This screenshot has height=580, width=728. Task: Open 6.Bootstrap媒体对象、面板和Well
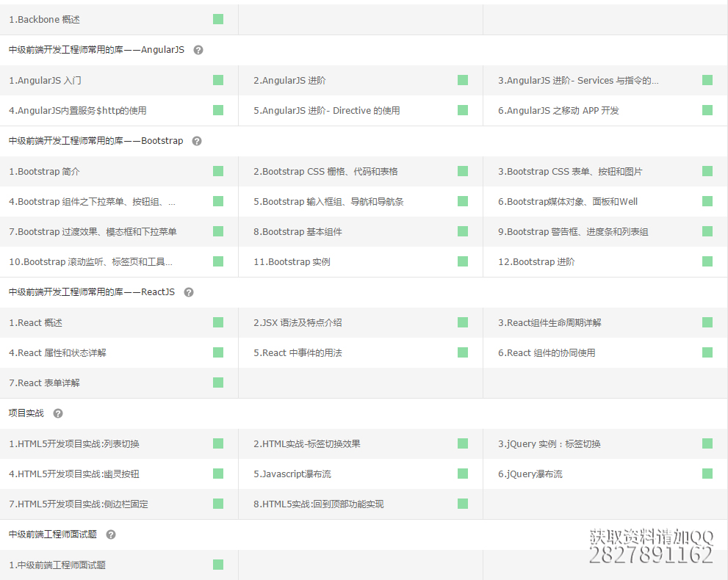568,202
